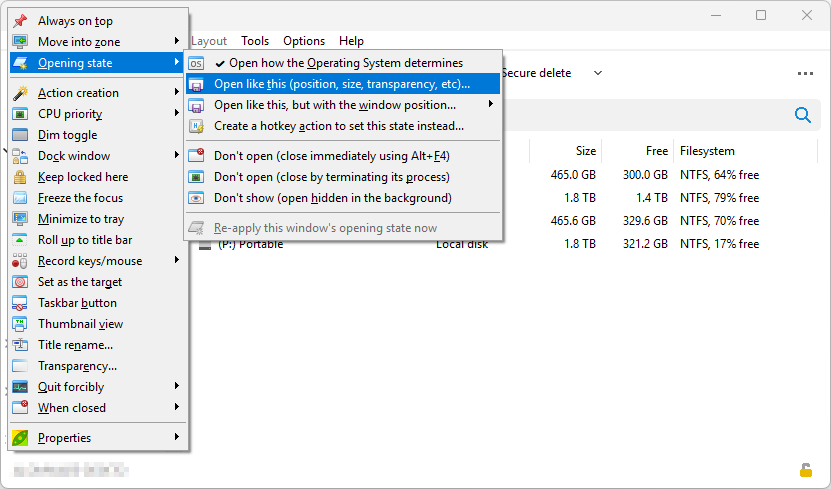The image size is (831, 489).
Task: Open the Secure delete dropdown arrow
Action: 598,73
